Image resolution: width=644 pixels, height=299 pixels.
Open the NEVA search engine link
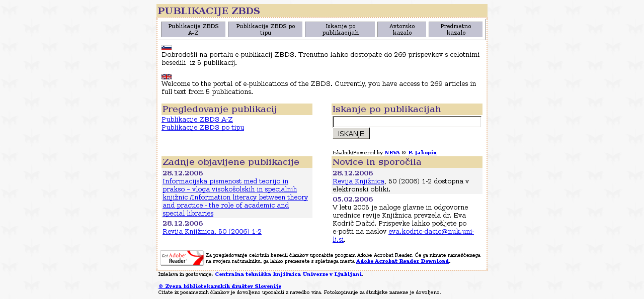click(392, 152)
